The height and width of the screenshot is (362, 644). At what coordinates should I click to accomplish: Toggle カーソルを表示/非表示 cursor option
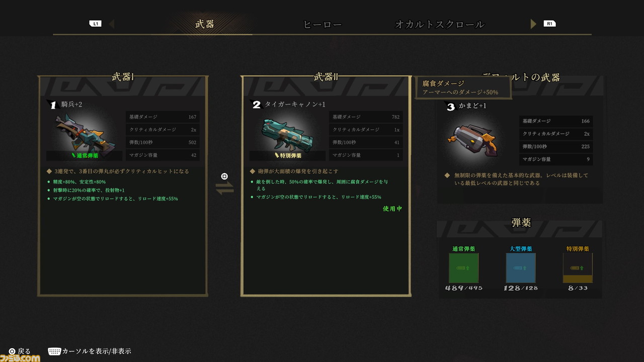tap(97, 351)
